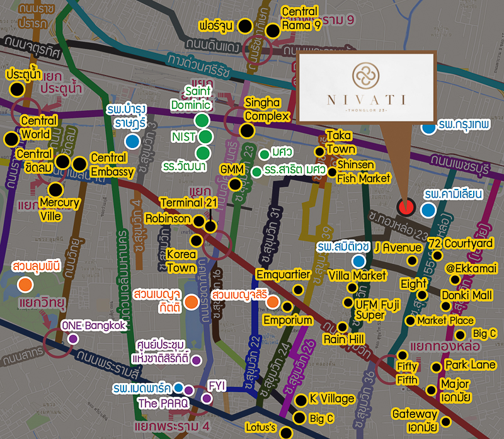Select the blue รพ.สมิติเวช hospital marker
Screen dimensions: 504x439
(359, 261)
